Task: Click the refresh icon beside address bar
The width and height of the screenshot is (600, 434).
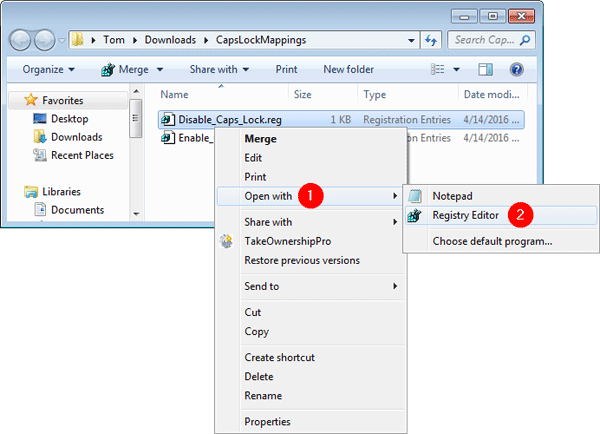Action: [x=431, y=40]
